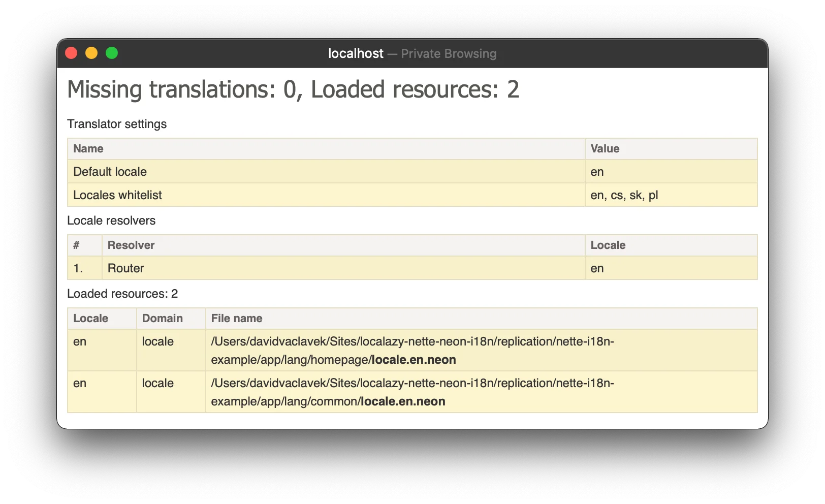Click the Resolver column header
This screenshot has height=504, width=825.
click(x=131, y=245)
